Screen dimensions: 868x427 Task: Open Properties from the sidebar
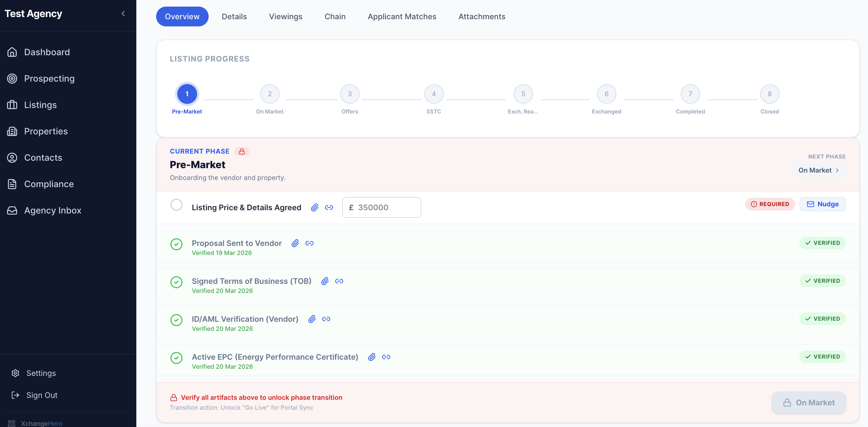click(x=46, y=131)
